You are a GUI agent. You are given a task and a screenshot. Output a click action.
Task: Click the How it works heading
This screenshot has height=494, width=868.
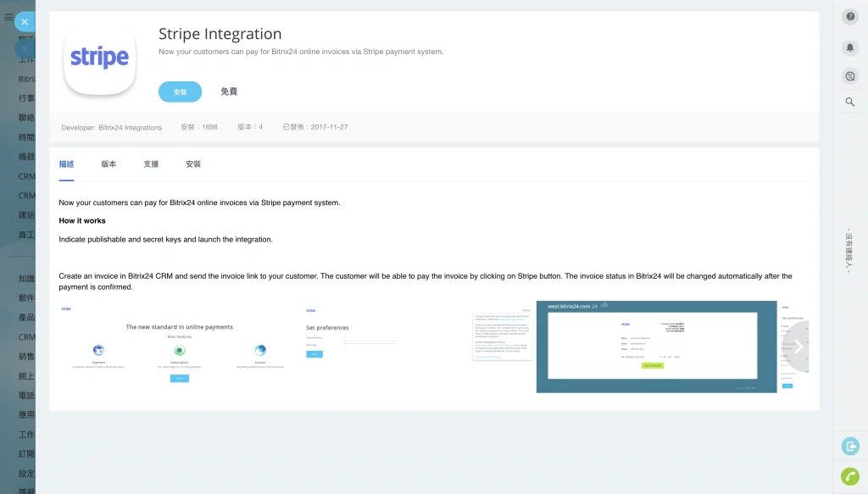click(82, 220)
